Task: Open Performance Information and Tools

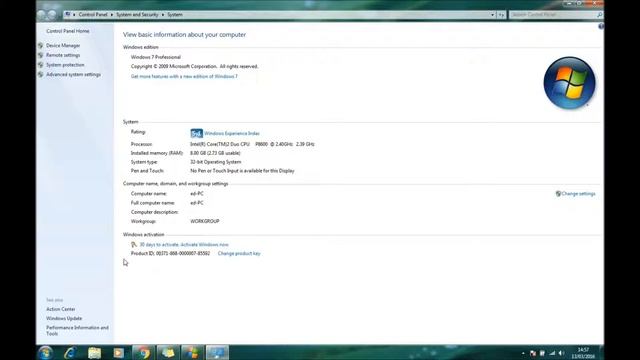Action: coord(77,331)
